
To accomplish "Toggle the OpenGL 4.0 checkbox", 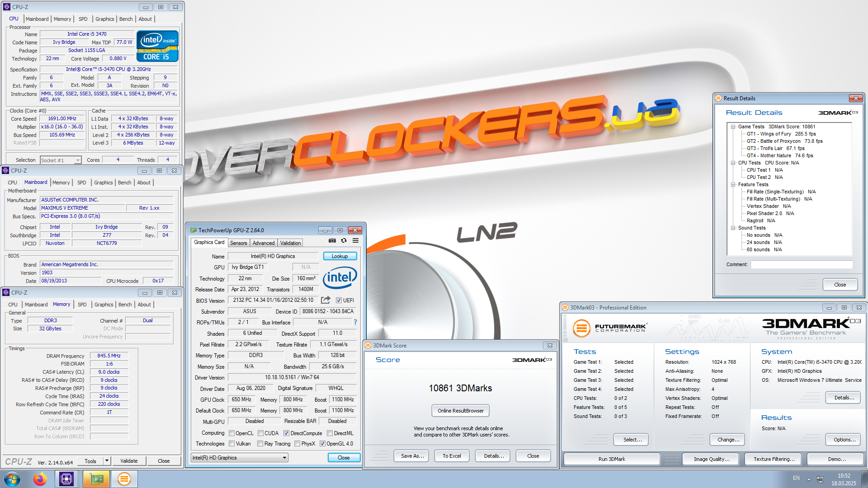I will (322, 444).
